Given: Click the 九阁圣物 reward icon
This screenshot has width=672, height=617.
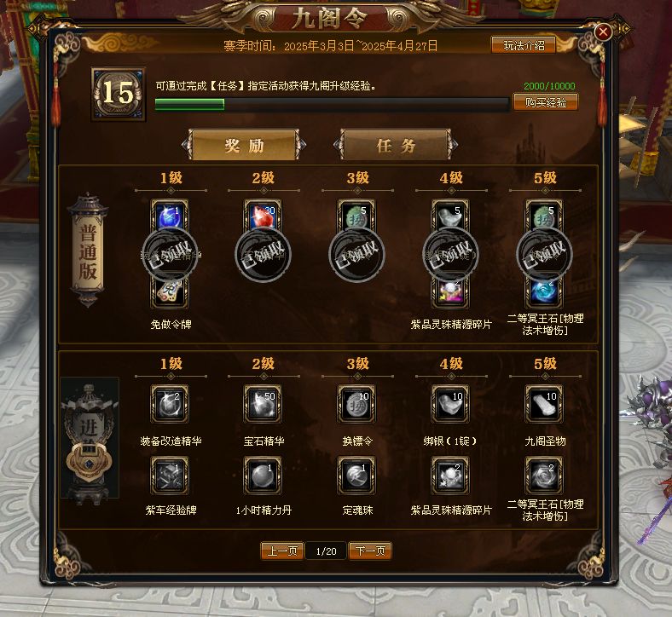Looking at the screenshot, I should click(x=544, y=404).
